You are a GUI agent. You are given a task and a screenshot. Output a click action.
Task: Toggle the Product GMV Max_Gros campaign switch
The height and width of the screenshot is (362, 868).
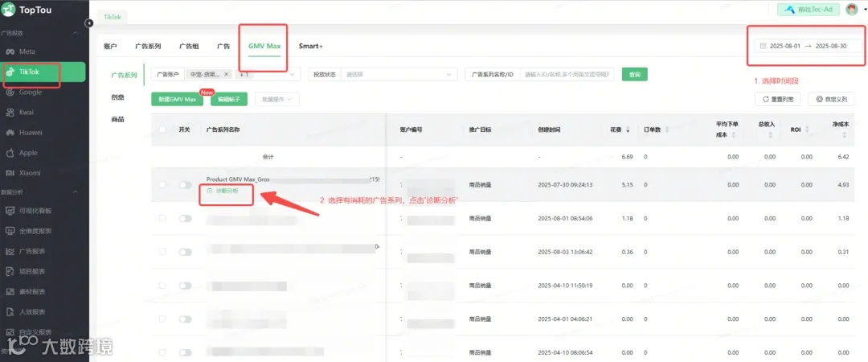click(x=185, y=184)
